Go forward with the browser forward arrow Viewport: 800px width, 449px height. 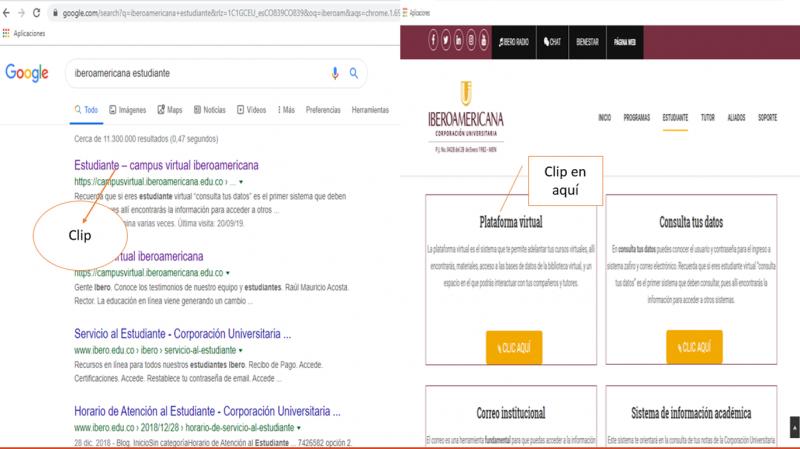pyautogui.click(x=21, y=13)
